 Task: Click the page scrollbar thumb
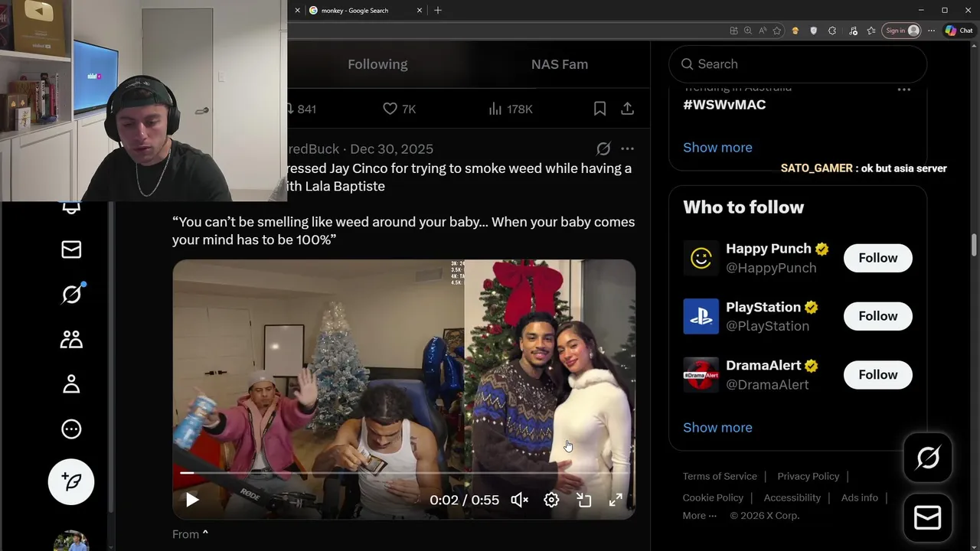pyautogui.click(x=974, y=246)
